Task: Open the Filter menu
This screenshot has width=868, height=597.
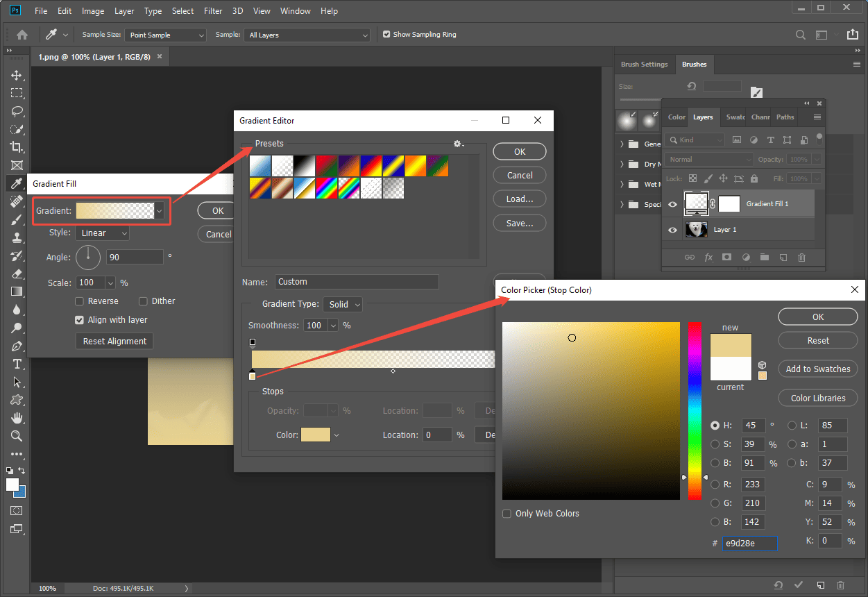Action: [212, 10]
